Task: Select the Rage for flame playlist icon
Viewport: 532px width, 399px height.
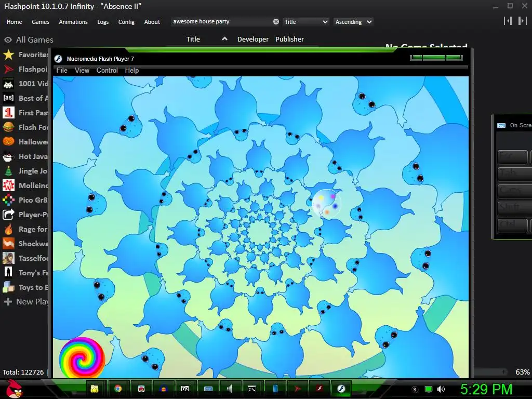Action: [x=8, y=229]
